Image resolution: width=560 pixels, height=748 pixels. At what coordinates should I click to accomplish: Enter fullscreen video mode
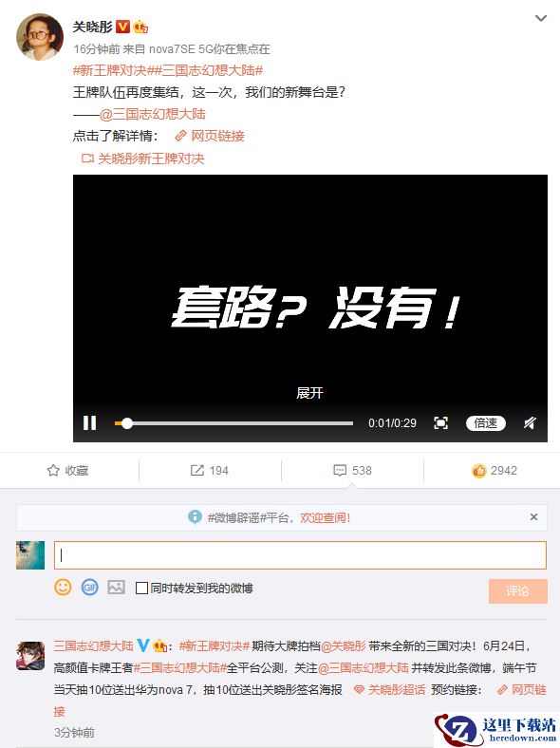(x=440, y=422)
